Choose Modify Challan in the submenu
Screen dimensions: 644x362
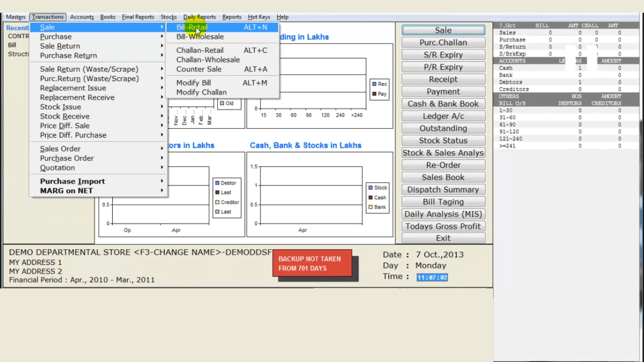click(222, 92)
